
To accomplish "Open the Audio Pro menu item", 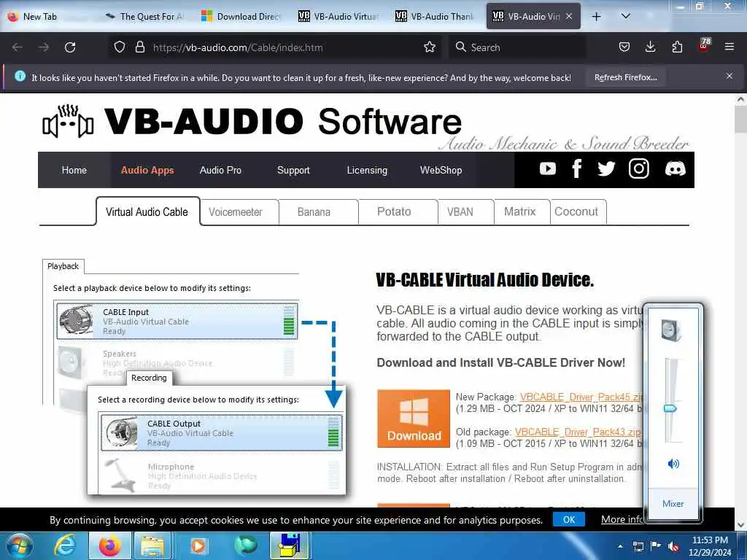I will point(220,170).
